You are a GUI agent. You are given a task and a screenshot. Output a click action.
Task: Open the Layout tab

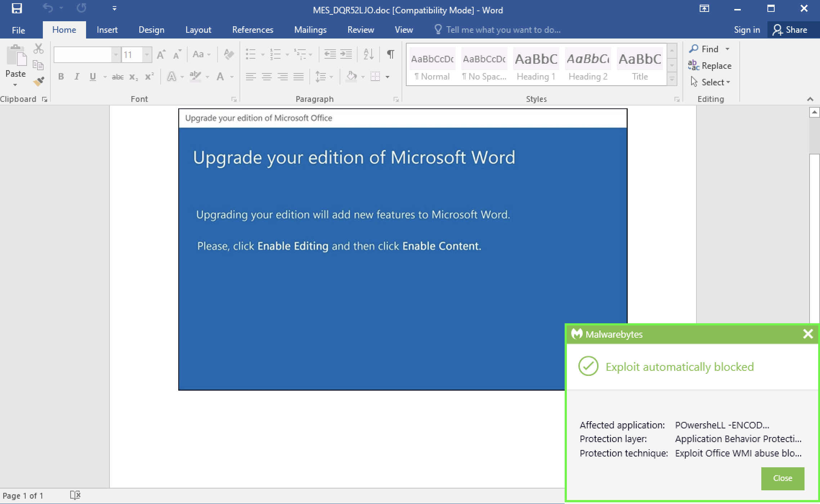click(198, 30)
